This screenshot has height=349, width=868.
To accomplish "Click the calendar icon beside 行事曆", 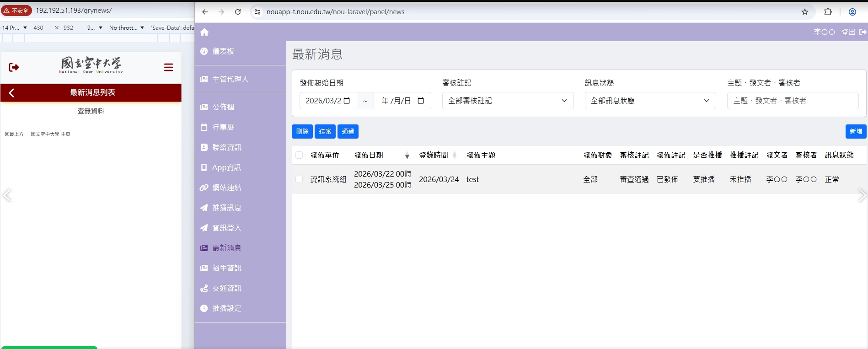I will pyautogui.click(x=204, y=127).
